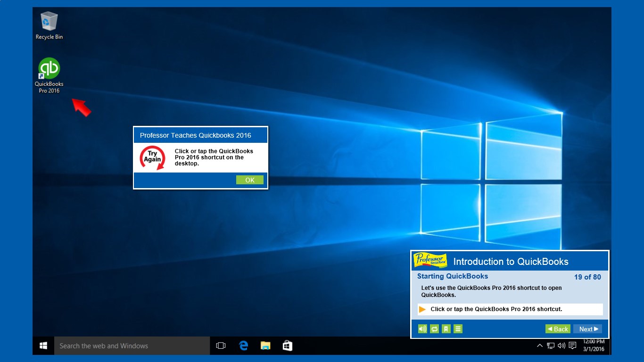Viewport: 644px width, 362px height.
Task: Go to the previous step with Back
Action: click(558, 329)
